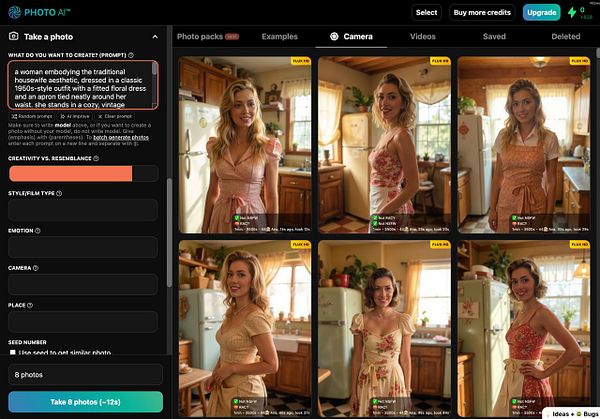Screen dimensions: 600x419
Task: Open the Deleted tab
Action: pyautogui.click(x=566, y=37)
